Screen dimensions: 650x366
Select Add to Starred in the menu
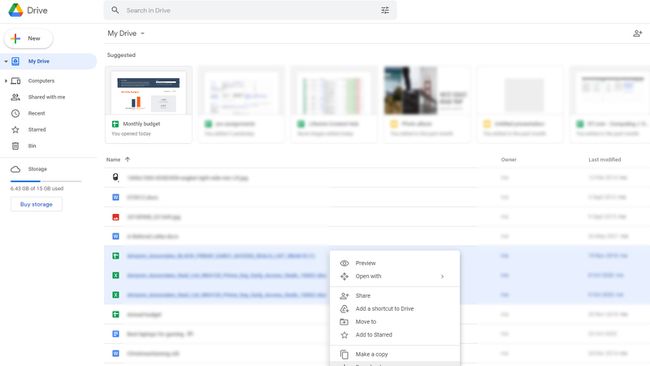pyautogui.click(x=395, y=335)
